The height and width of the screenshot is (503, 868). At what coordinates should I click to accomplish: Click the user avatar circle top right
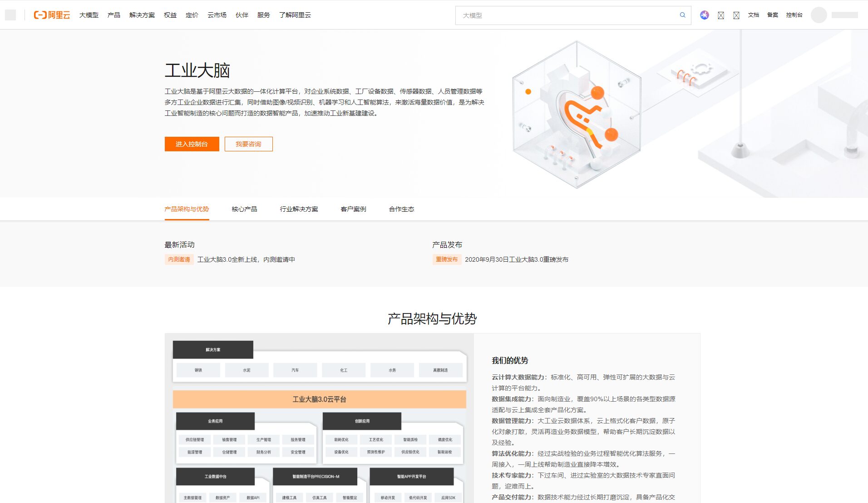818,15
